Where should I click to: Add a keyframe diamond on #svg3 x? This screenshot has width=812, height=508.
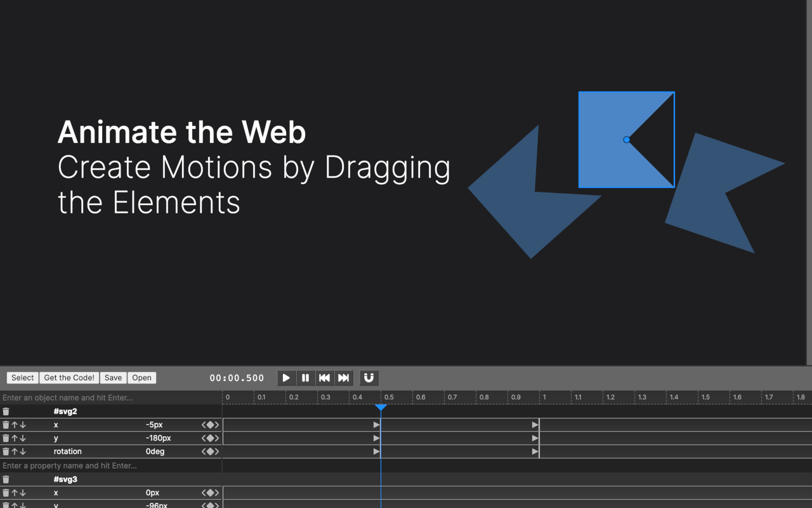[x=211, y=493]
